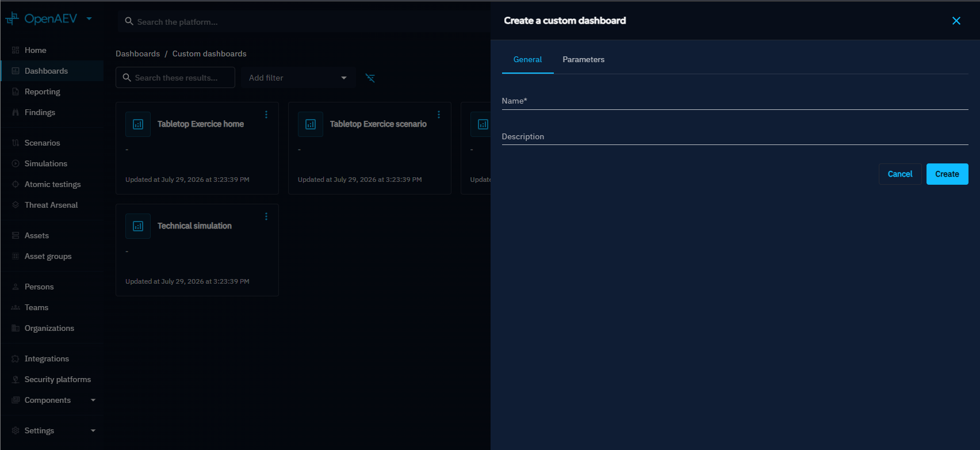980x450 pixels.
Task: Expand the Components submenu chevron
Action: click(93, 400)
